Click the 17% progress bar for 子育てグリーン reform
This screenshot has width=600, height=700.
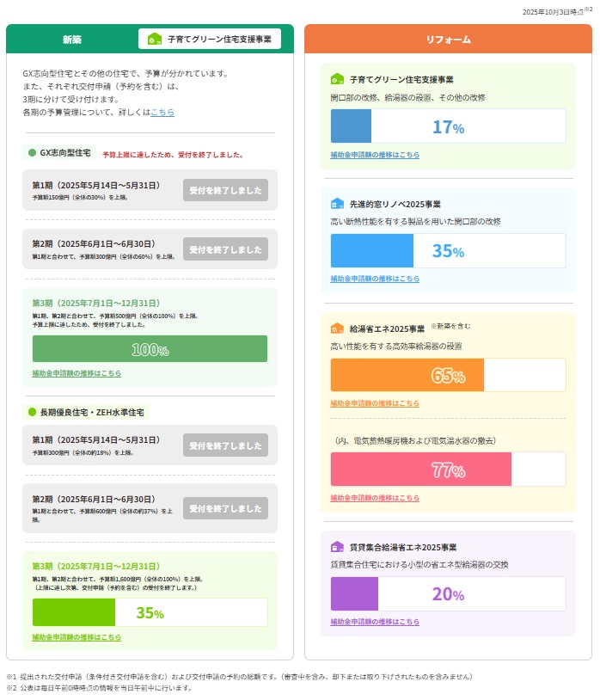click(x=448, y=126)
